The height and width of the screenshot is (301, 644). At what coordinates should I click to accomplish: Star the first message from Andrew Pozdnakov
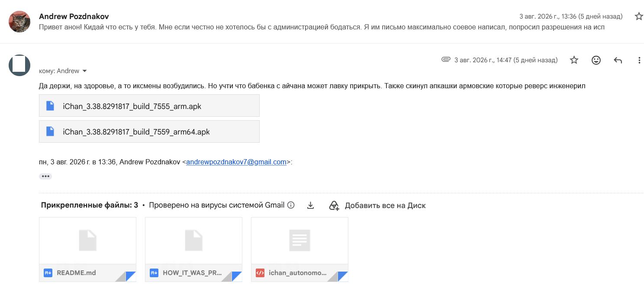(638, 16)
